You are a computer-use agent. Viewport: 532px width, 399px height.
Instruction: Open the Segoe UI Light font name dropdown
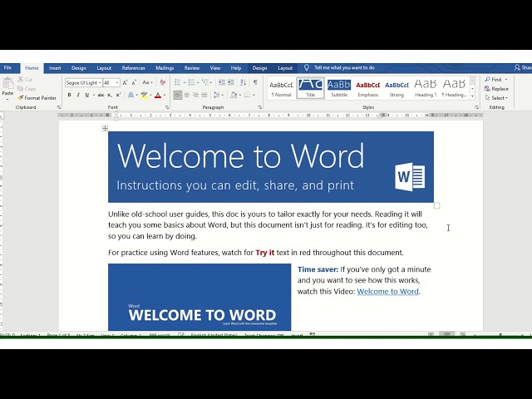tap(100, 83)
